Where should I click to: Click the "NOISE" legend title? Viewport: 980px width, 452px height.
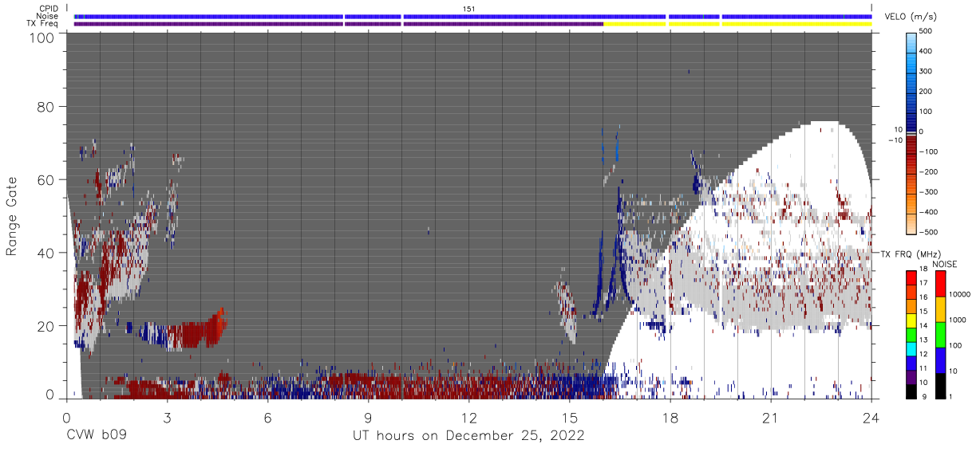tap(945, 265)
